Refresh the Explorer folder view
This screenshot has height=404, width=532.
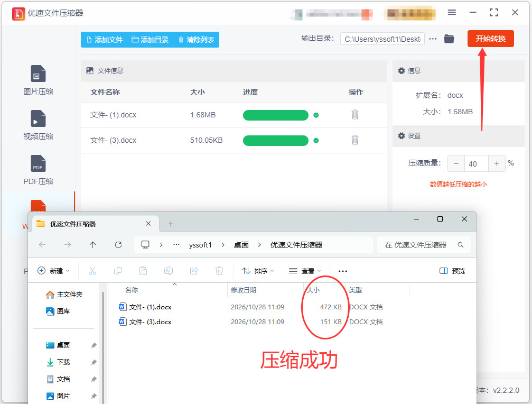pos(118,245)
